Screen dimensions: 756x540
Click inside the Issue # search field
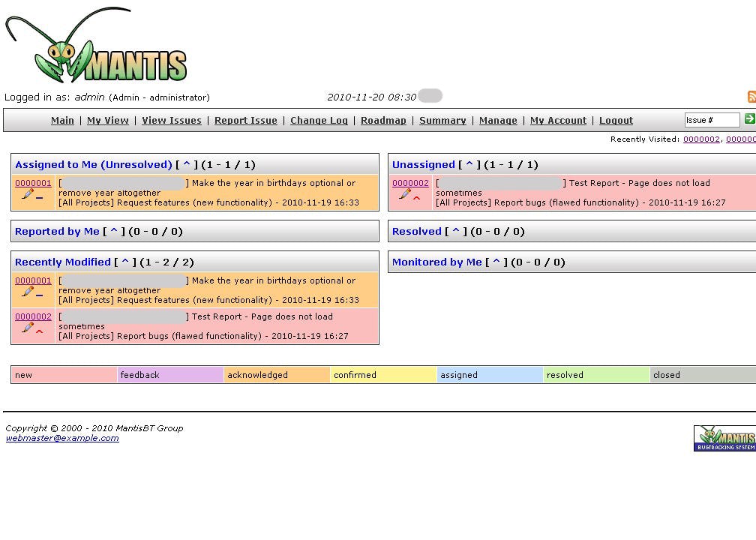[712, 118]
